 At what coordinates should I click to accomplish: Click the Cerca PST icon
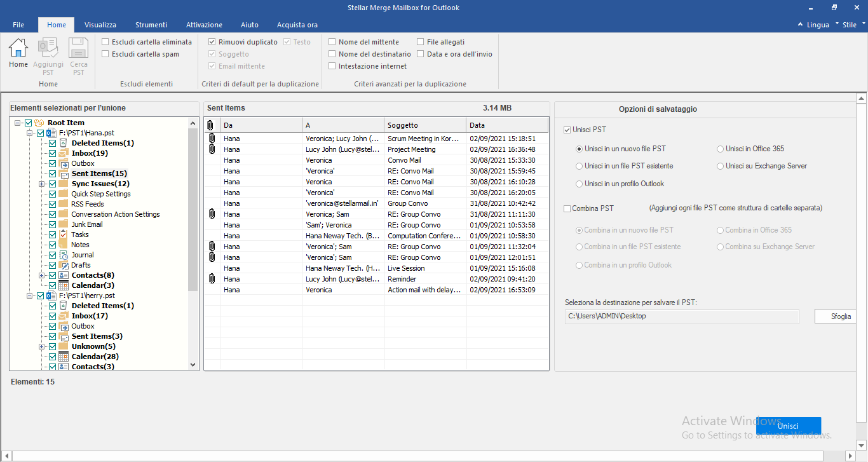tap(79, 48)
